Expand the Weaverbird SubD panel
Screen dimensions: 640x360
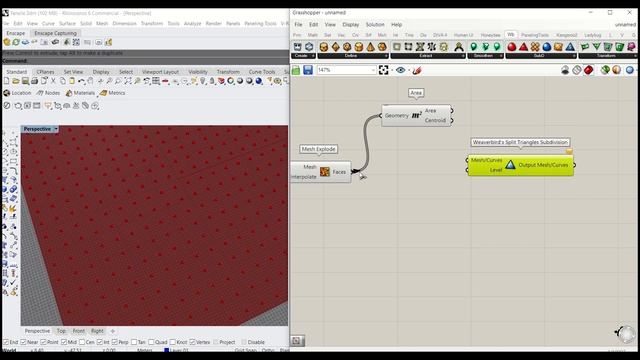click(574, 56)
